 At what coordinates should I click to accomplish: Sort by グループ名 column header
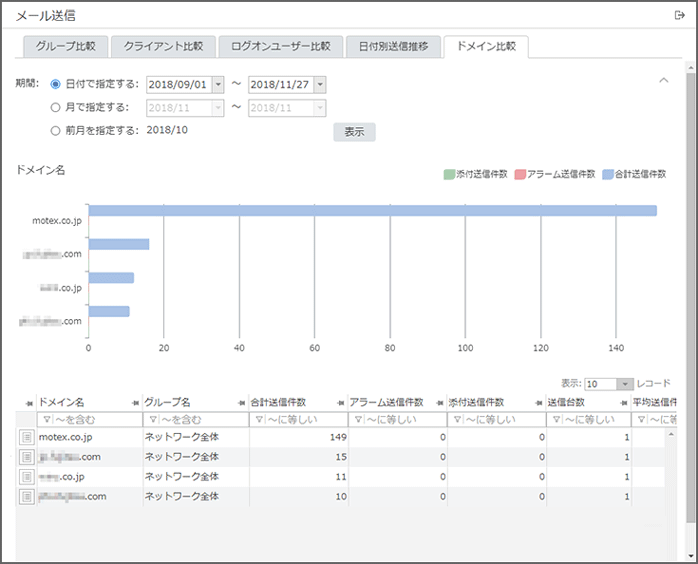167,402
